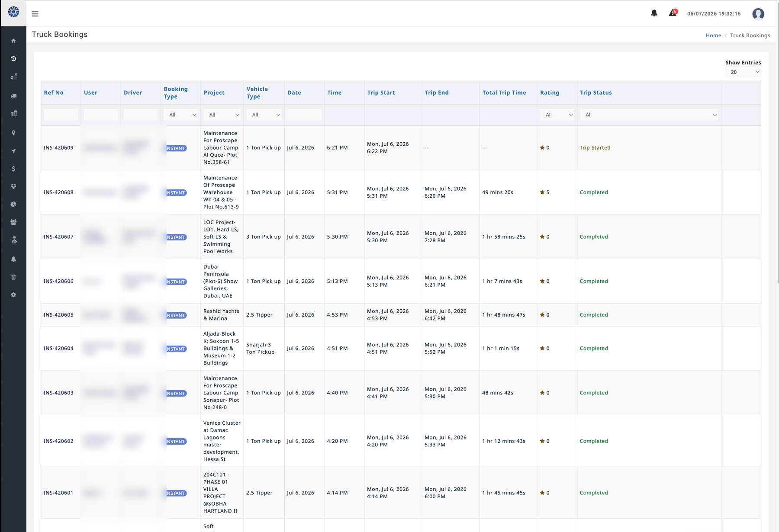Click the Completed status for INS-420608

pyautogui.click(x=594, y=192)
